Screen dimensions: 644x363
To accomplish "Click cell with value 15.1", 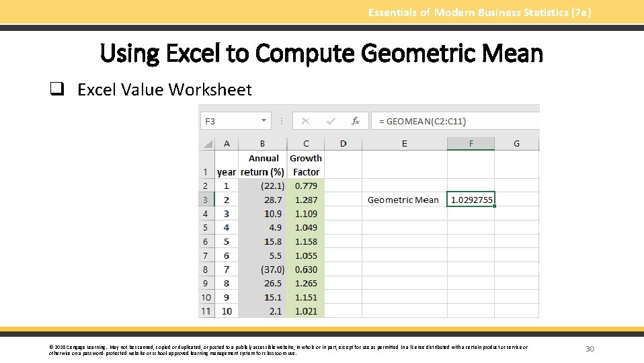I will pos(262,297).
